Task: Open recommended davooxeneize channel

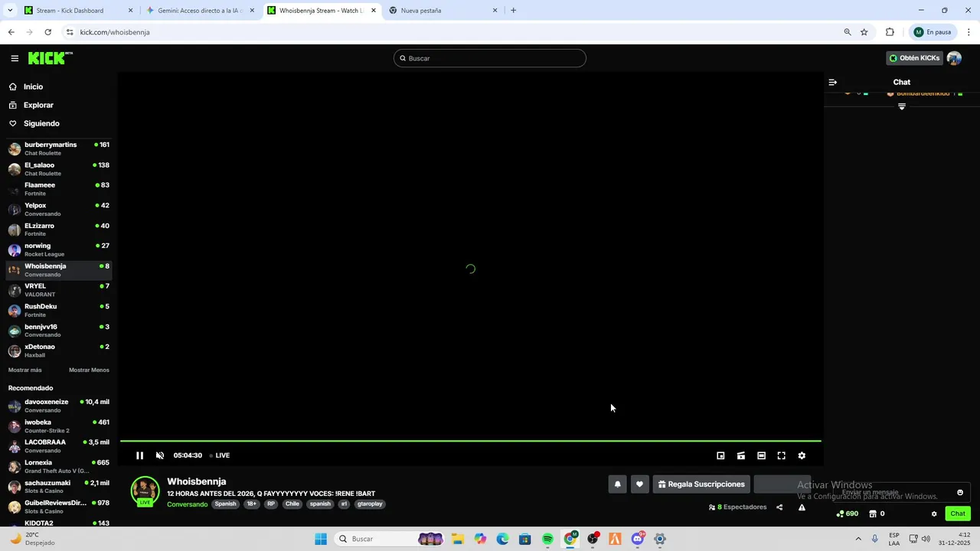Action: pos(58,406)
